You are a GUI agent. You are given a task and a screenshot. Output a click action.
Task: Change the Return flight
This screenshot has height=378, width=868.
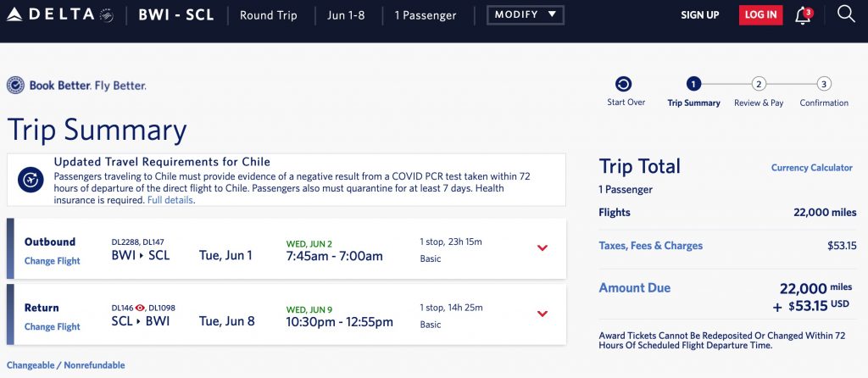[x=53, y=327]
